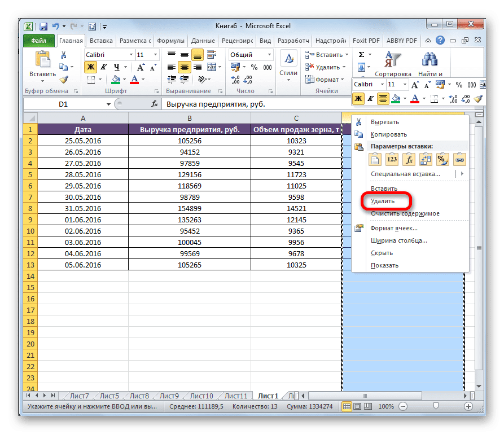Open the Стили styles dropdown
The width and height of the screenshot is (504, 434).
pos(288,66)
